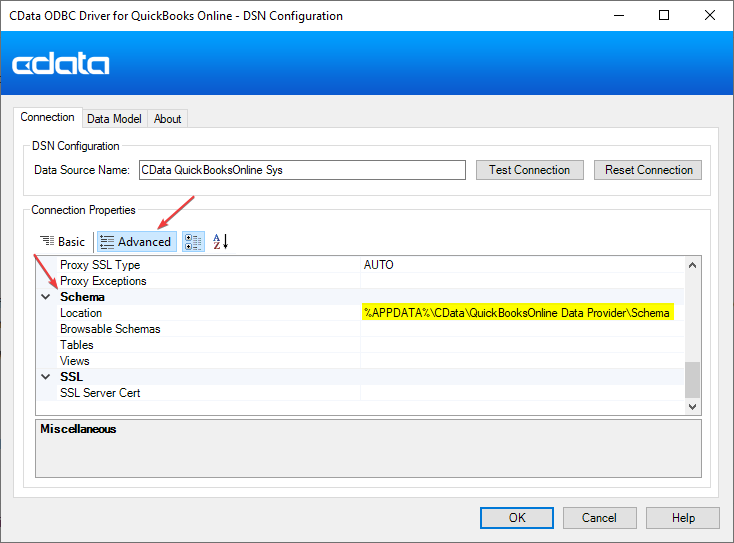
Task: Confirm the dialog with OK
Action: tap(517, 518)
